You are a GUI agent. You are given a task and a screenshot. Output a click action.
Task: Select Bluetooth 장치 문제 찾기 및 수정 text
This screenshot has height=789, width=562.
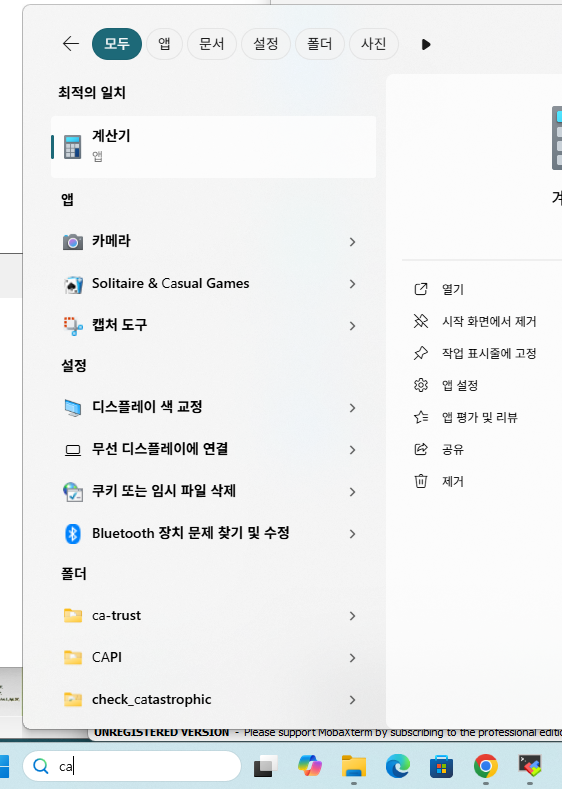[x=191, y=533]
